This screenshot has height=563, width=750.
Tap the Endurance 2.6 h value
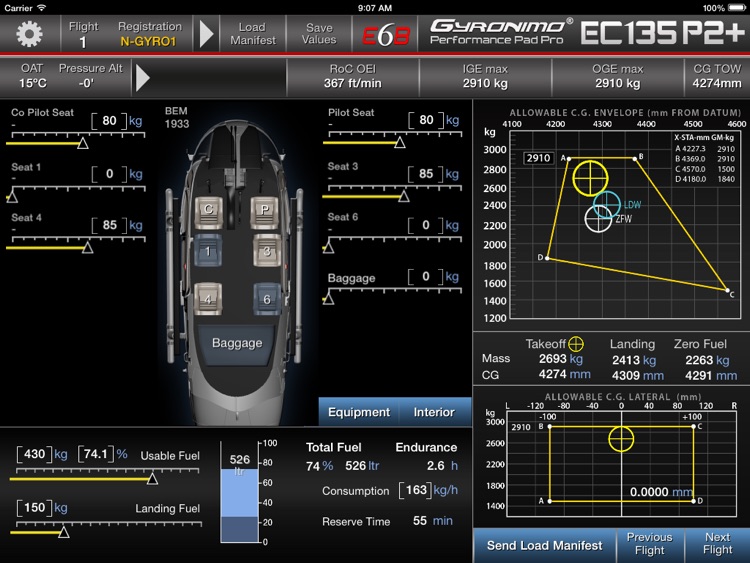tap(442, 465)
